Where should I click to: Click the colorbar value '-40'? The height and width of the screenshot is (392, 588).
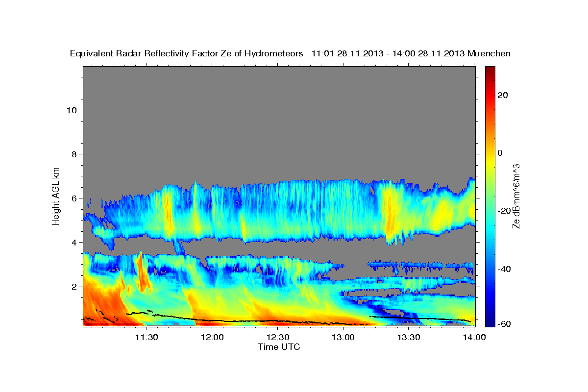[x=504, y=269]
